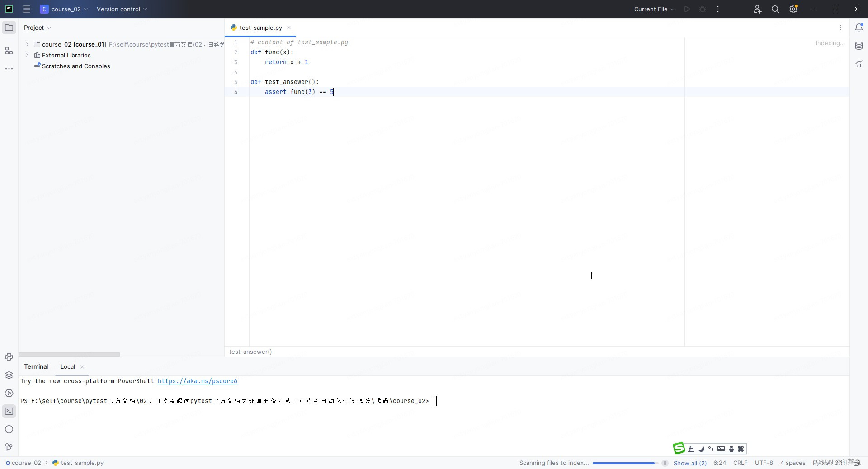The image size is (868, 469).
Task: Click course_02 breadcrumb in status bar
Action: coord(24,463)
